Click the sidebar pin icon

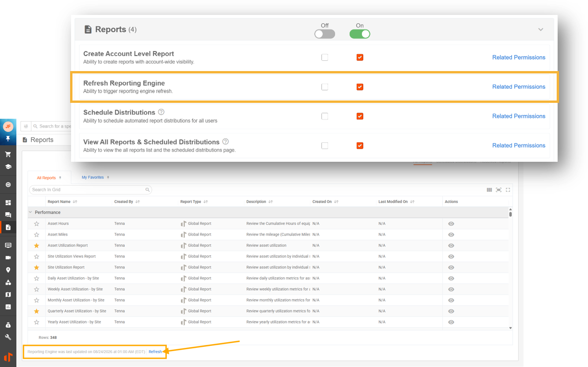8,139
